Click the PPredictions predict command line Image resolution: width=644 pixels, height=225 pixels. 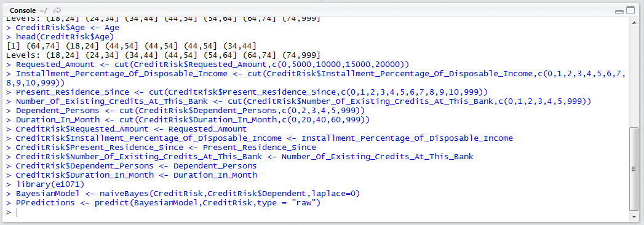[x=163, y=203]
